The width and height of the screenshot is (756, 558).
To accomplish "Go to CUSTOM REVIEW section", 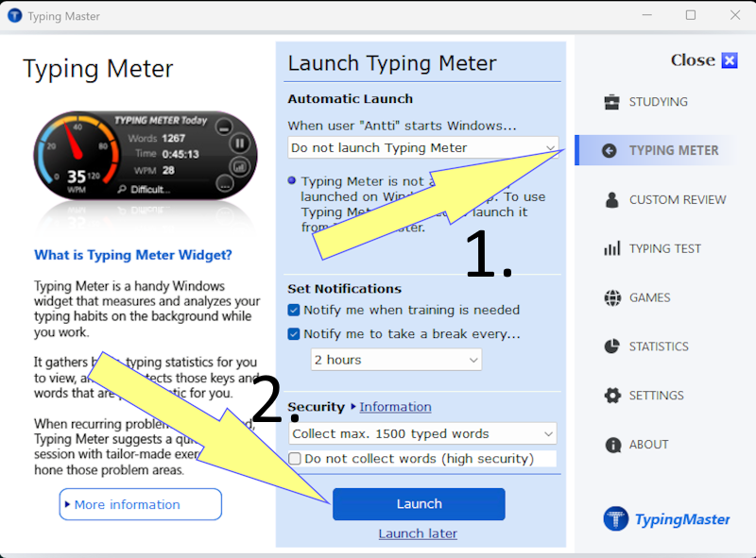I will coord(678,200).
